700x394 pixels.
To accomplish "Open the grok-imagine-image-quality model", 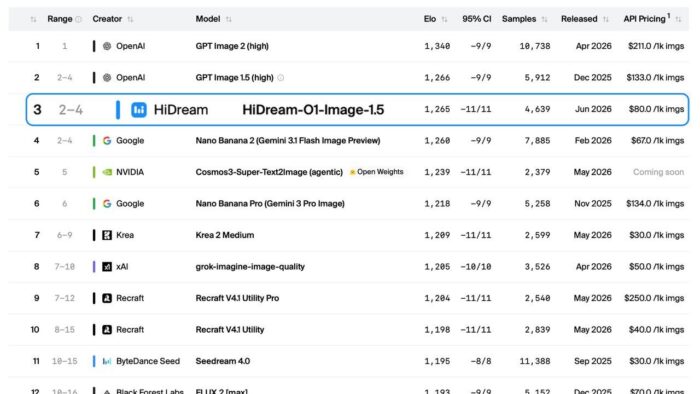I will [250, 266].
